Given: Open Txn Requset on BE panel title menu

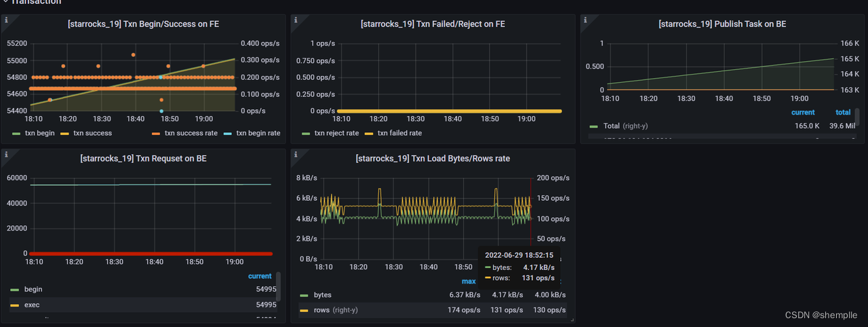Looking at the screenshot, I should (x=144, y=158).
